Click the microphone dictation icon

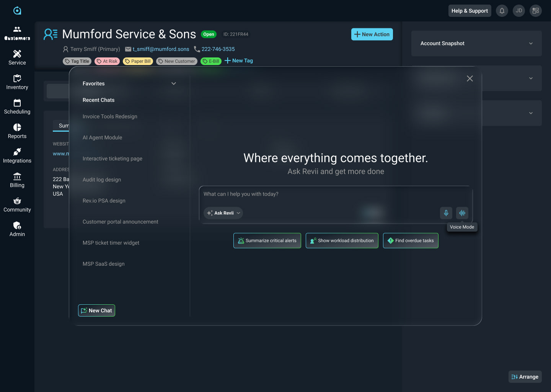[x=446, y=213]
